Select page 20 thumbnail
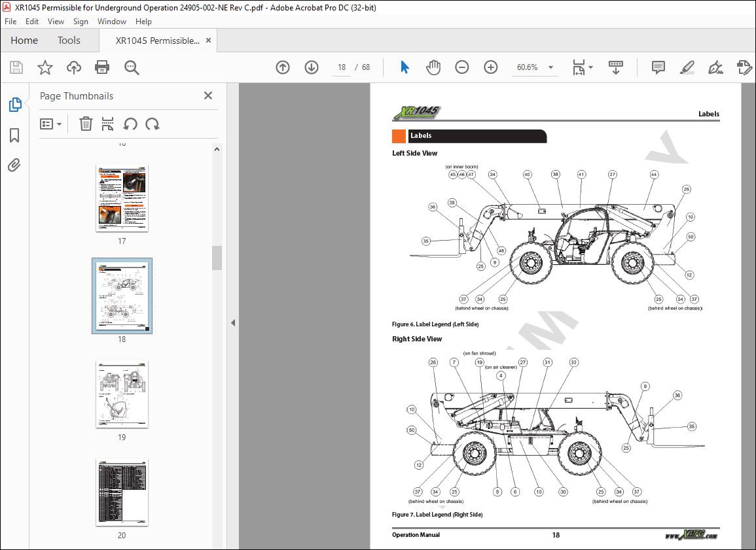Image resolution: width=756 pixels, height=550 pixels. 122,492
